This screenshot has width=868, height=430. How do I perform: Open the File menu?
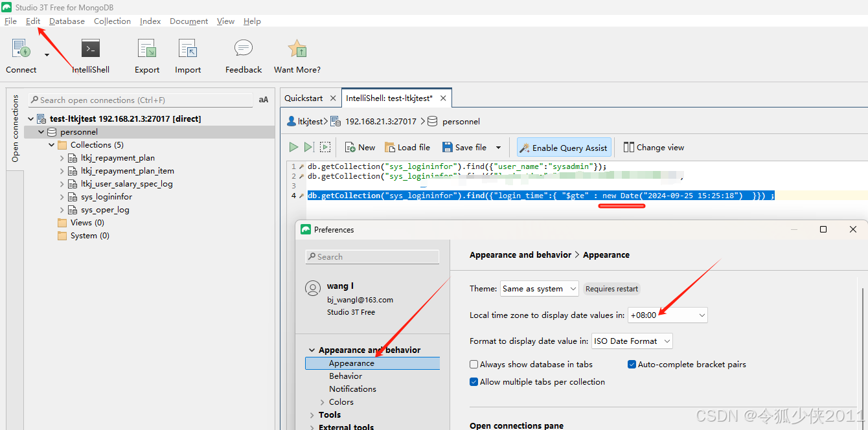(x=10, y=21)
